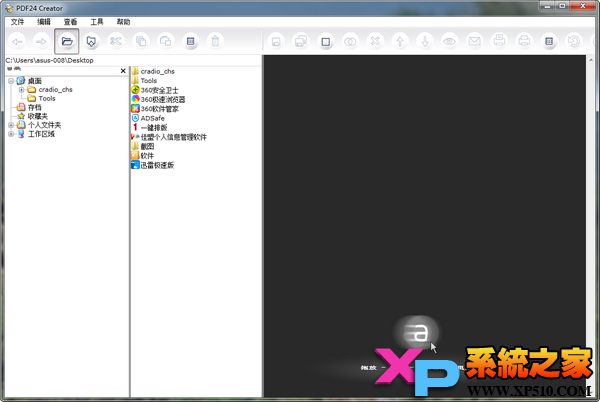Click the copy icon with two pages

pyautogui.click(x=141, y=41)
